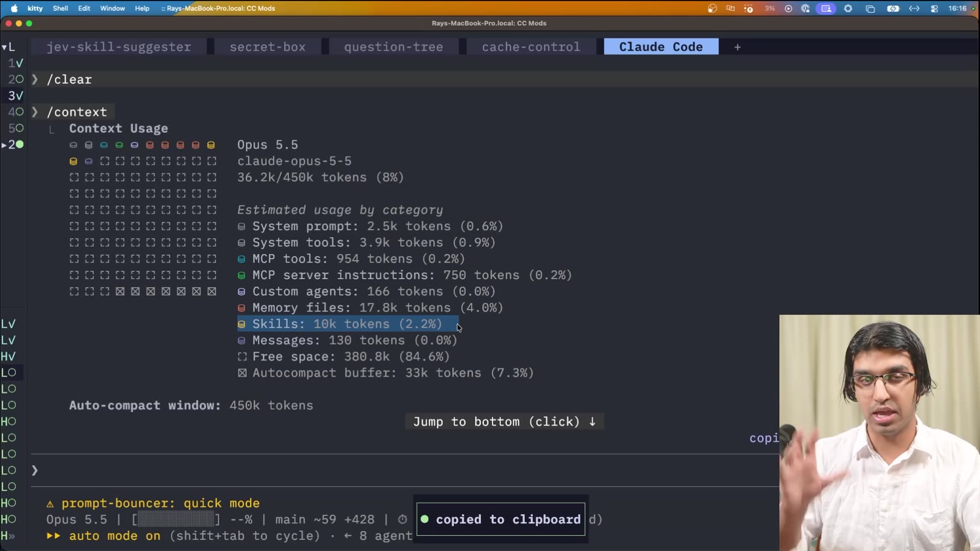Switch to the secret-box tab
The image size is (980, 551).
268,47
